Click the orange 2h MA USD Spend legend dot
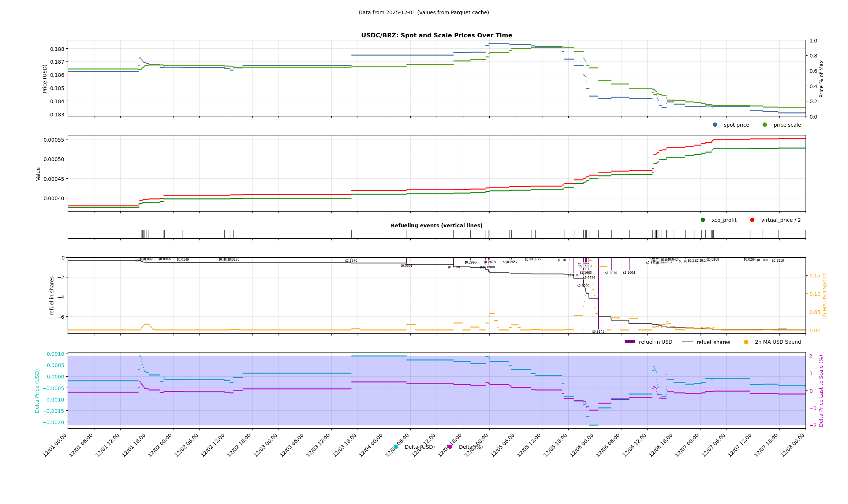848x504 pixels. click(x=746, y=342)
